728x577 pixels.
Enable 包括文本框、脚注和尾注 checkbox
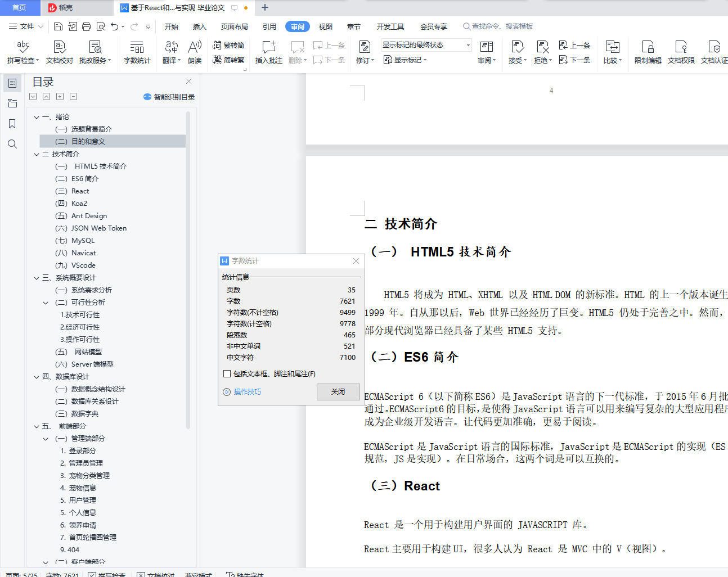[227, 373]
